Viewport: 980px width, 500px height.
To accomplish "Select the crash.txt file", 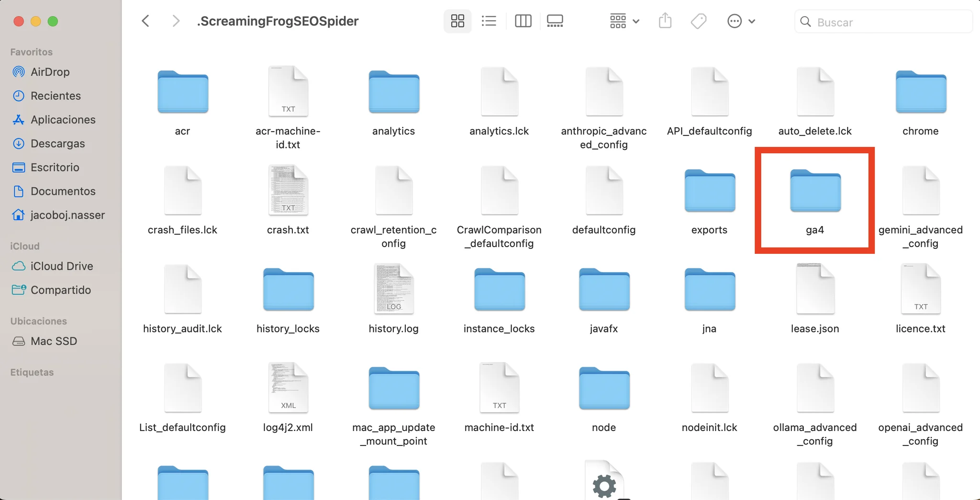I will click(288, 190).
